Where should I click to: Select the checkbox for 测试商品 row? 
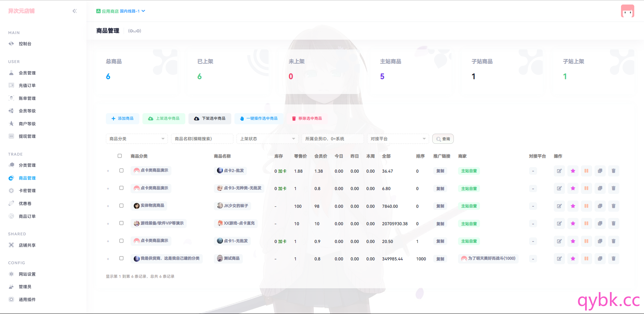coord(122,258)
